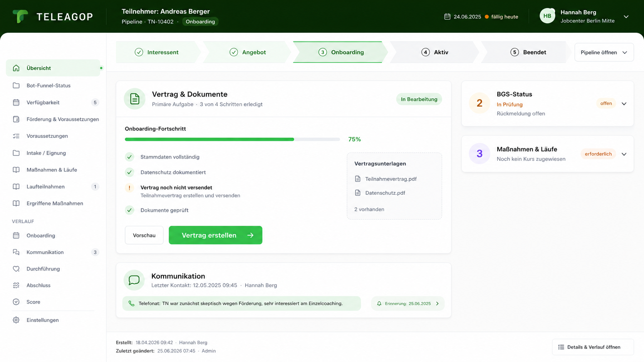Viewport: 644px width, 362px height.
Task: Click the check mark beside Stammdaten vollständig
Action: click(x=129, y=157)
